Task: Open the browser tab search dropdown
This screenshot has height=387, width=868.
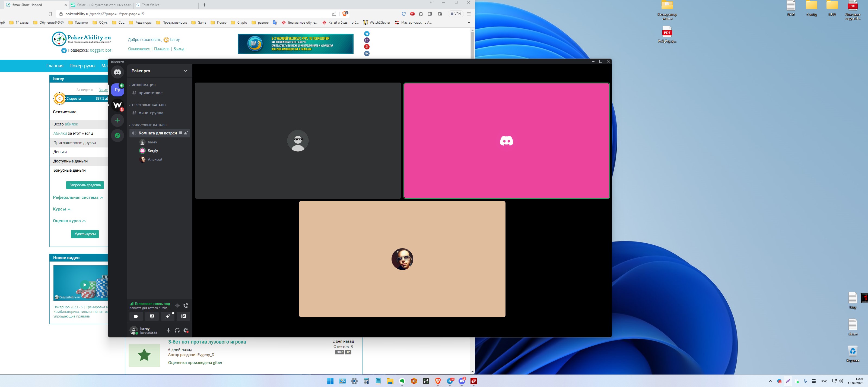Action: [x=431, y=3]
